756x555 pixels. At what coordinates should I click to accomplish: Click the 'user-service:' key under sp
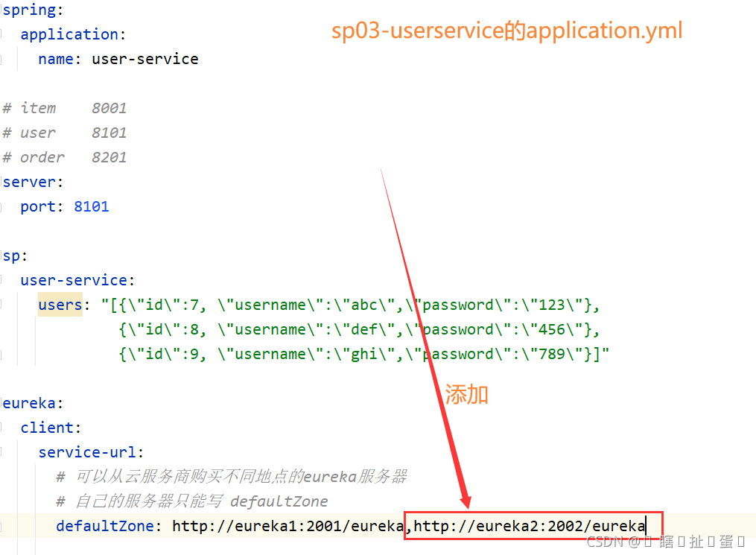click(x=77, y=280)
